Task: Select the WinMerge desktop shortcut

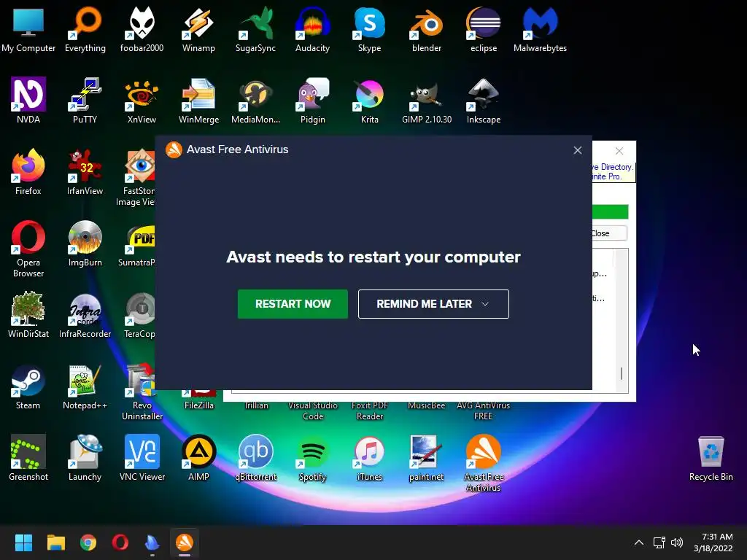Action: [198, 101]
